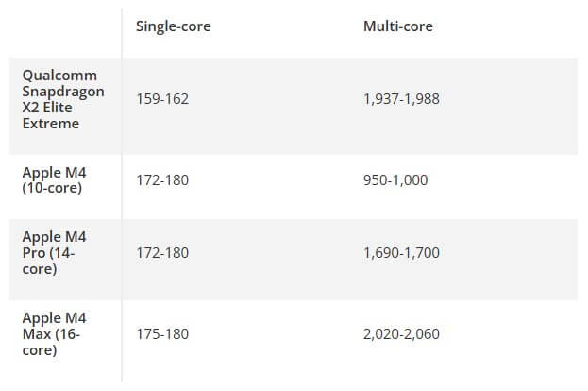Click the 2,020-2,060 multi-core score
Screen dimensions: 588x391
tap(401, 333)
